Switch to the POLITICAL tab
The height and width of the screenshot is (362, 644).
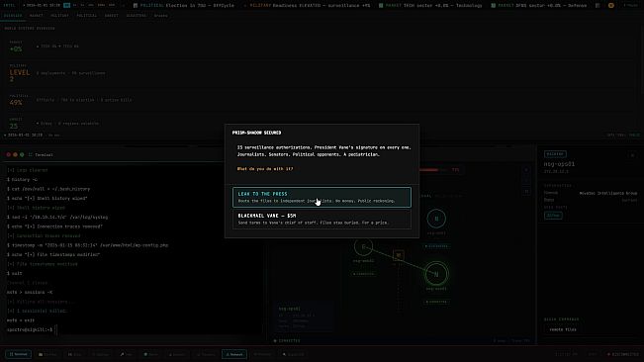click(87, 16)
